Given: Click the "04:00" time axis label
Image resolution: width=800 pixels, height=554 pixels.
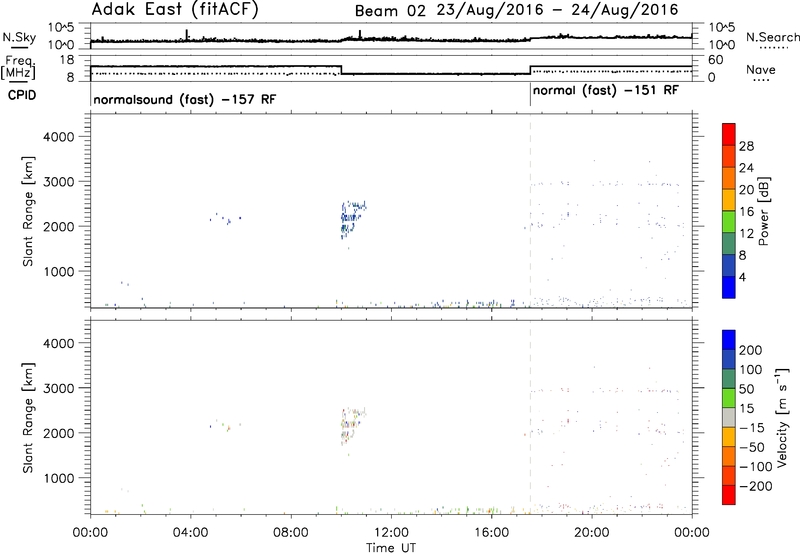Looking at the screenshot, I should [190, 533].
